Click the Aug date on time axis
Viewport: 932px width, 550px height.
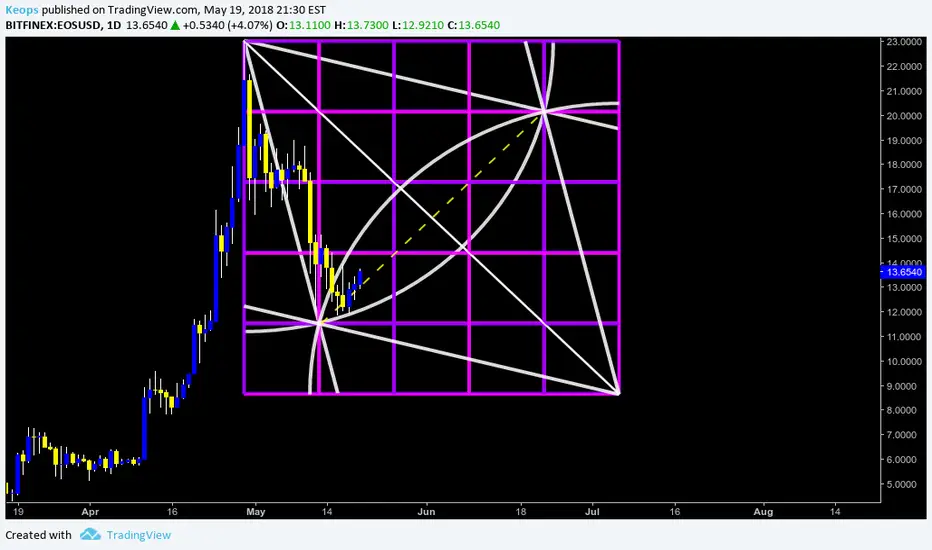point(763,511)
